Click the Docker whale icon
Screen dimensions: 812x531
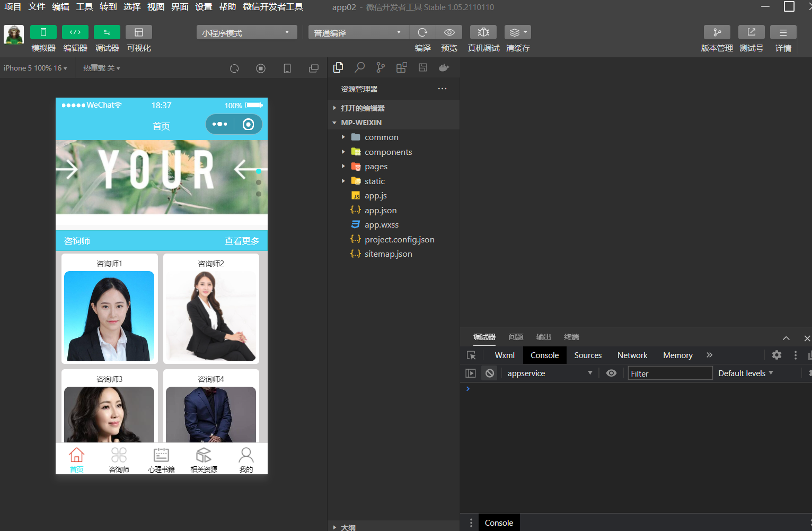[444, 67]
